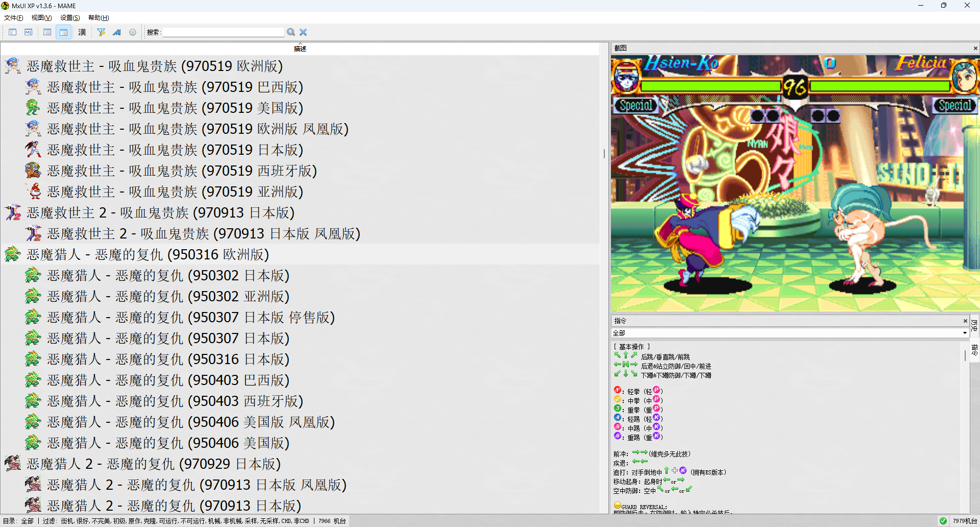The height and width of the screenshot is (527, 980).
Task: Click the Hsien-Ko vs Felicia screenshot image
Action: click(795, 183)
